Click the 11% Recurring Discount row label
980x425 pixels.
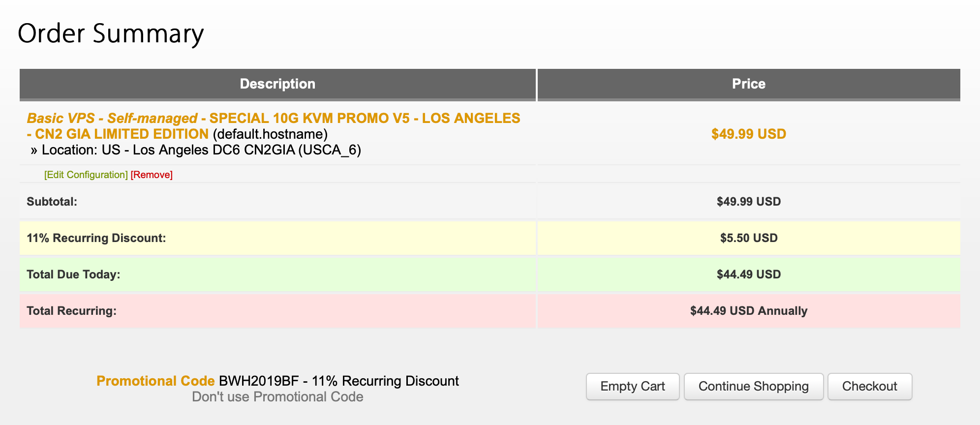pos(96,238)
